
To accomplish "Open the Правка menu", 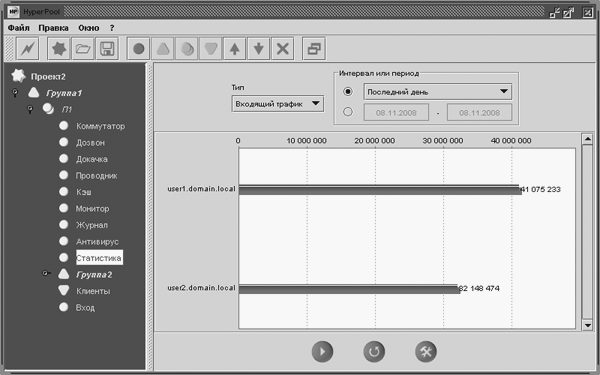I will pos(54,28).
